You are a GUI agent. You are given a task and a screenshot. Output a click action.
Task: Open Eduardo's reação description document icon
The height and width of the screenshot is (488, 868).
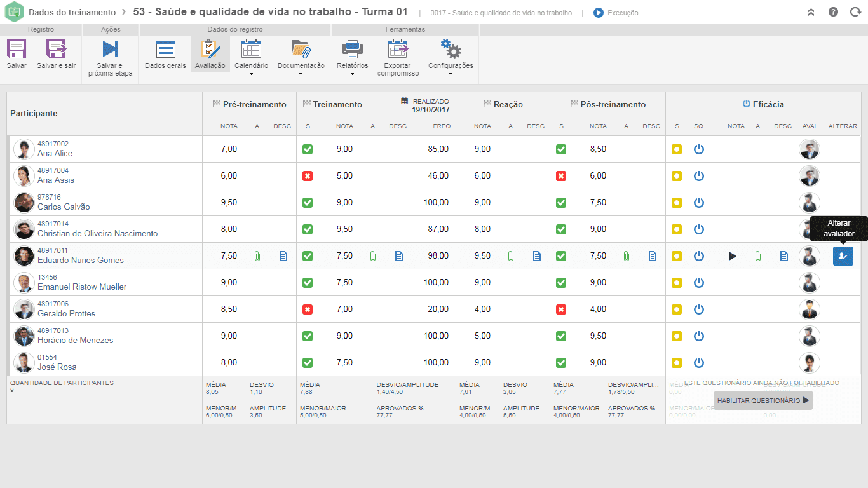(537, 256)
